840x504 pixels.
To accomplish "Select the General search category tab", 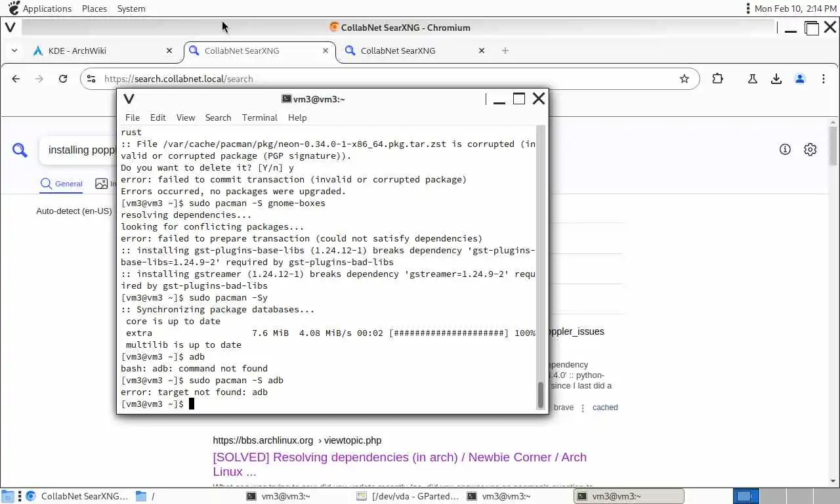I will [x=62, y=184].
